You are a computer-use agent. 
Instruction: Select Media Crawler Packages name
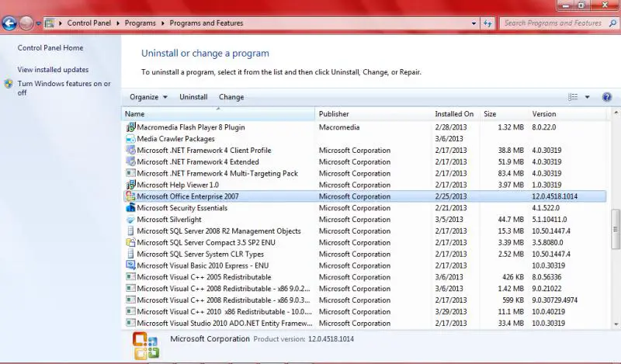tap(176, 139)
